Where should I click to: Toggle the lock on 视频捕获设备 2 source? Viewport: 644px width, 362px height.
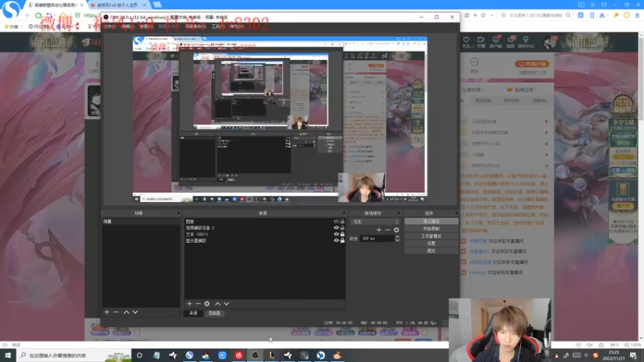342,228
